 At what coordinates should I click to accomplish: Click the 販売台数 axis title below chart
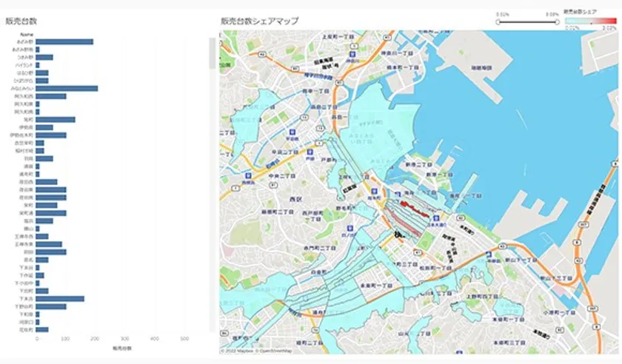[122, 348]
